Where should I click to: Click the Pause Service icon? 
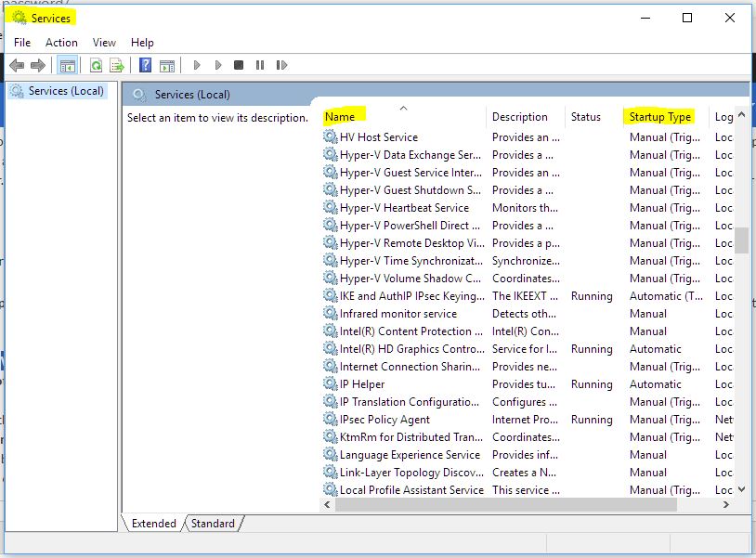pos(260,65)
